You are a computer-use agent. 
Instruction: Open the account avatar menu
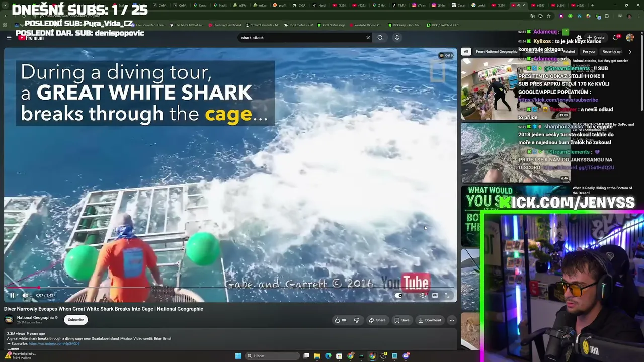pos(630,38)
